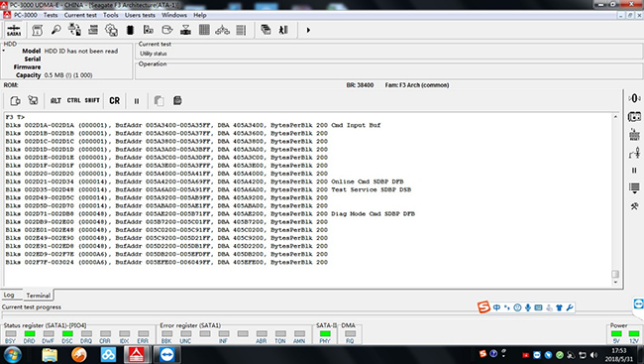The width and height of the screenshot is (644, 364).
Task: Toggle the SHIFT key modifier button
Action: tap(92, 100)
